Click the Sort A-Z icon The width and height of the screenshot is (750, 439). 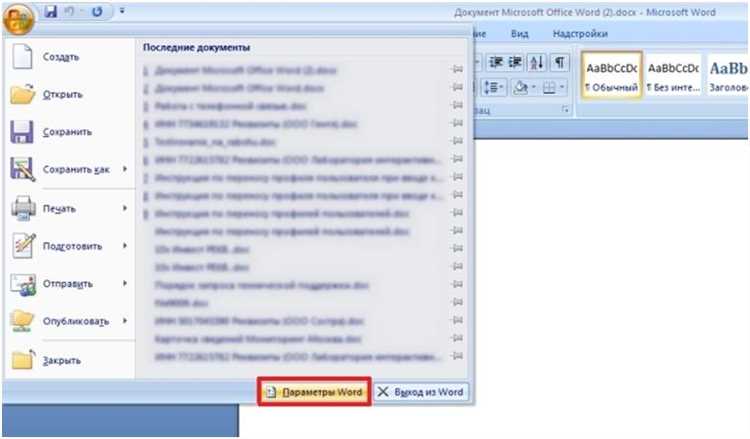[537, 62]
